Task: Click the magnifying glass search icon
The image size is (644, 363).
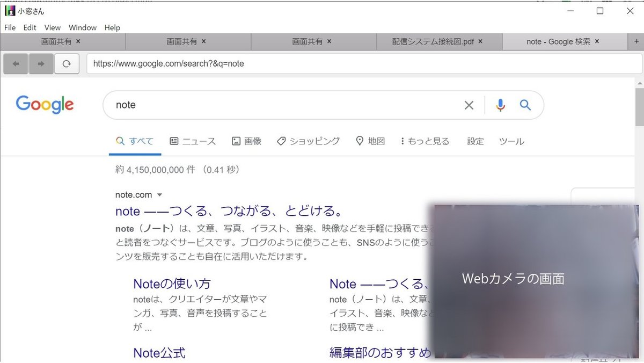Action: [x=525, y=105]
